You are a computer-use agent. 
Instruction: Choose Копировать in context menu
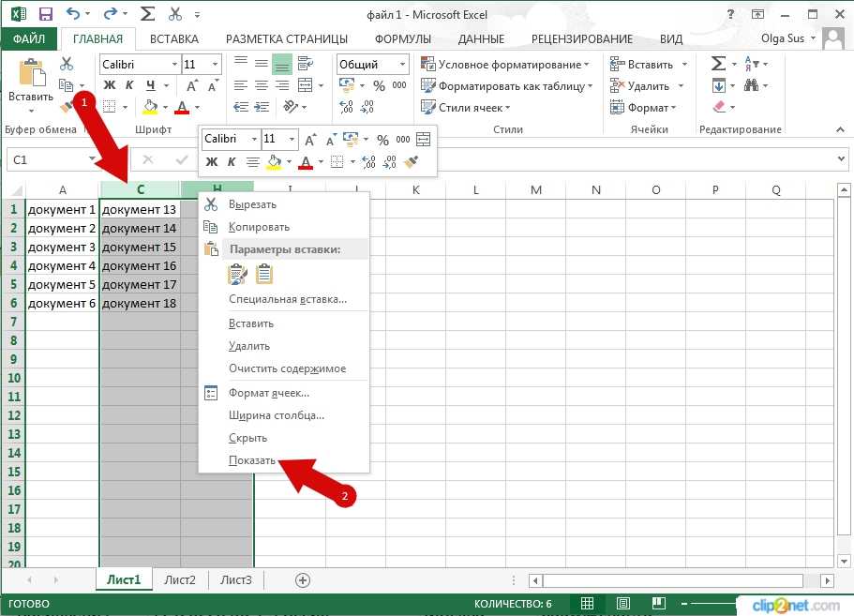[284, 227]
